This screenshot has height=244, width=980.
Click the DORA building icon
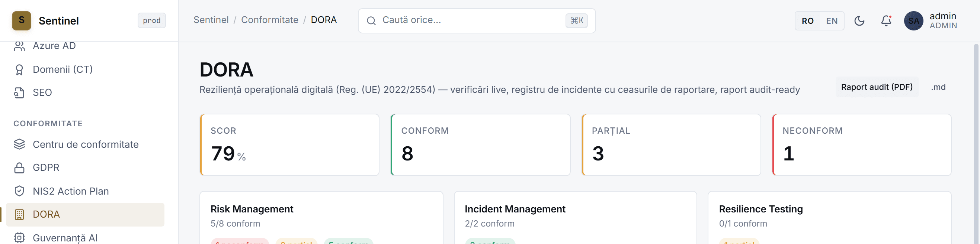[x=19, y=215]
